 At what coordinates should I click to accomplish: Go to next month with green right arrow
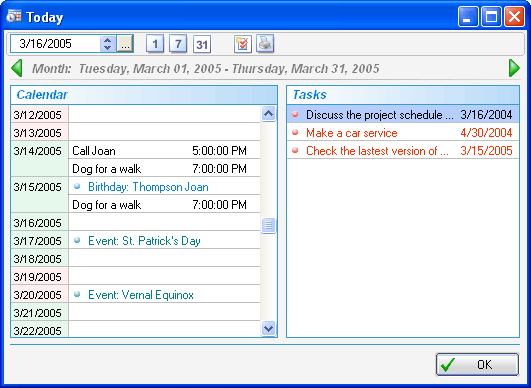pos(514,68)
